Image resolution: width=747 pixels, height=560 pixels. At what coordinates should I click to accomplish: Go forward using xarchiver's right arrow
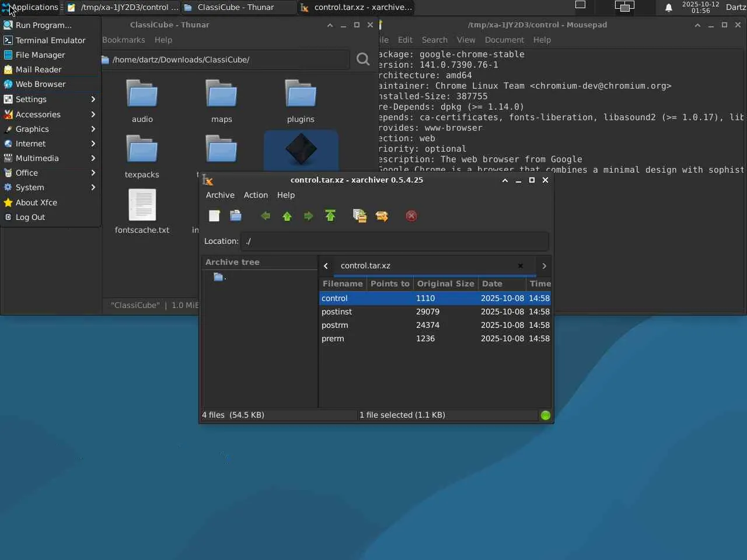click(x=308, y=216)
